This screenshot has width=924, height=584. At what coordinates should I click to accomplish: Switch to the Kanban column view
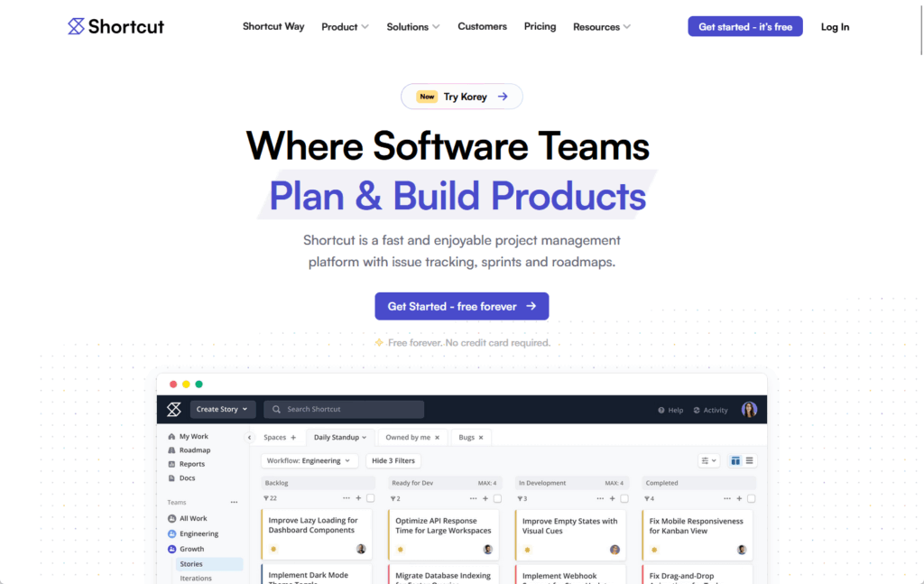(735, 461)
